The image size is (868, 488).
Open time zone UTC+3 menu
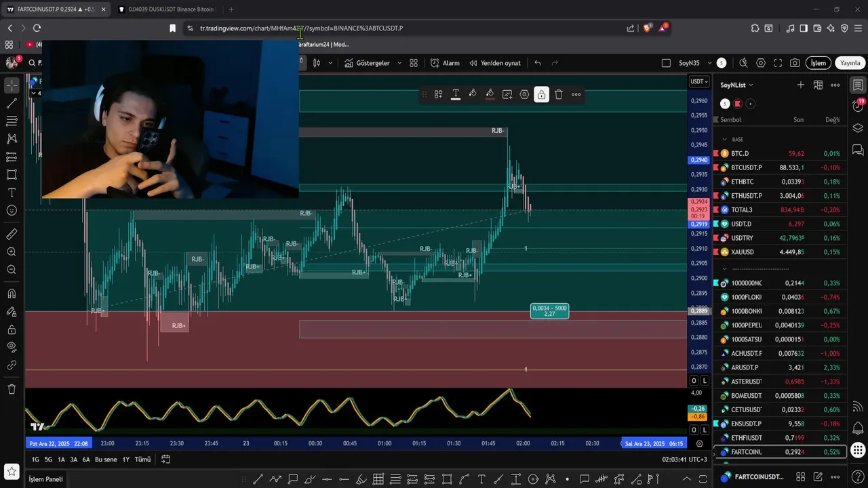tap(685, 460)
